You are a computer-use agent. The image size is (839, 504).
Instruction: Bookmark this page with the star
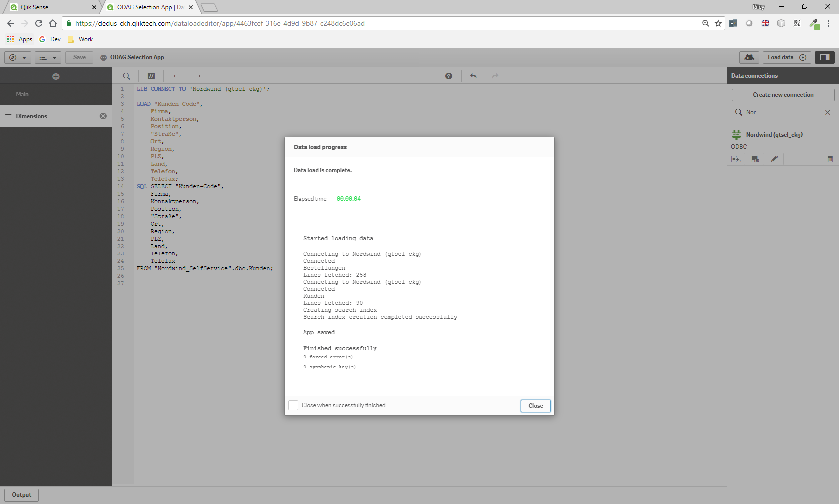click(718, 23)
